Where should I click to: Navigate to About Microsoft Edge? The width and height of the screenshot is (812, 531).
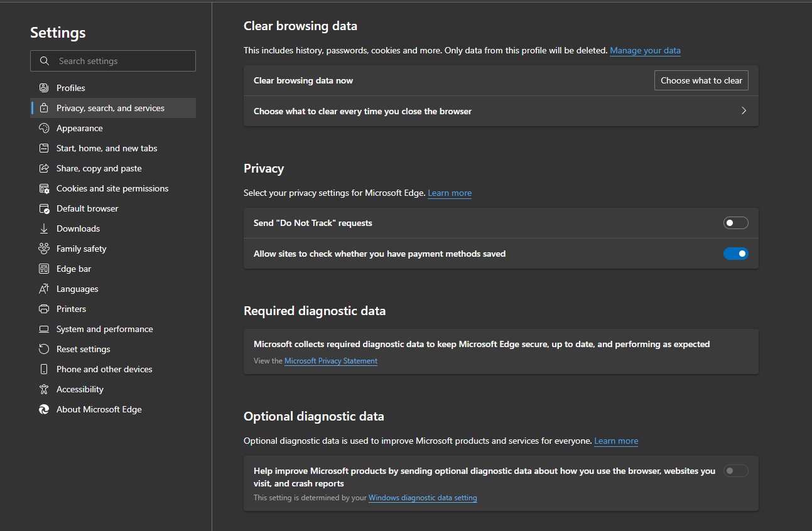pyautogui.click(x=113, y=409)
